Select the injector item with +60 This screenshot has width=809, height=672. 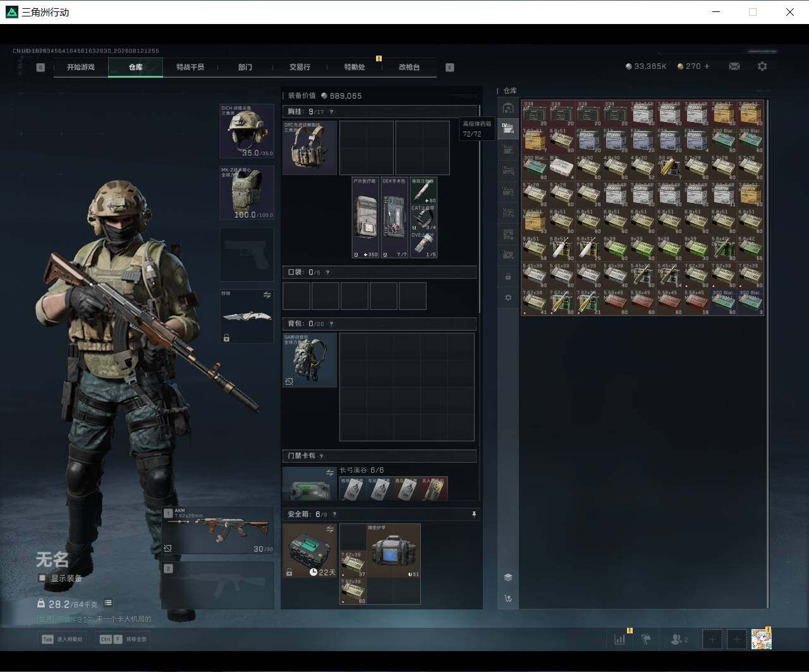pos(423,190)
